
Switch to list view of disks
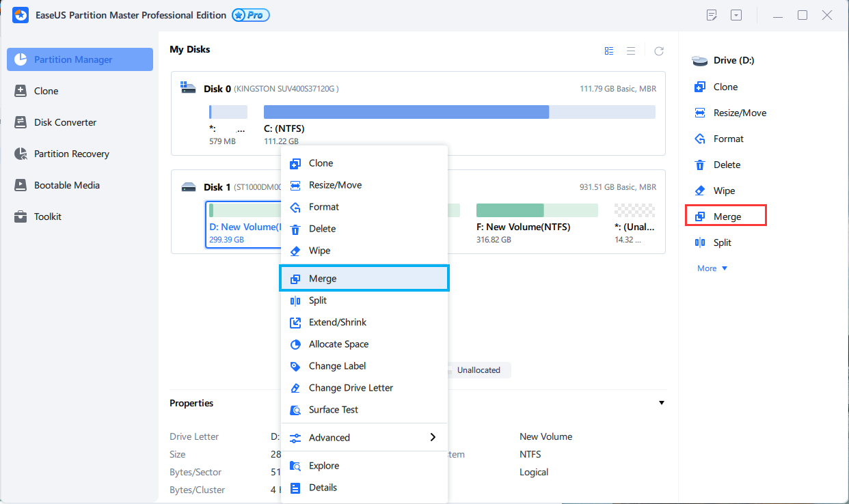(631, 51)
